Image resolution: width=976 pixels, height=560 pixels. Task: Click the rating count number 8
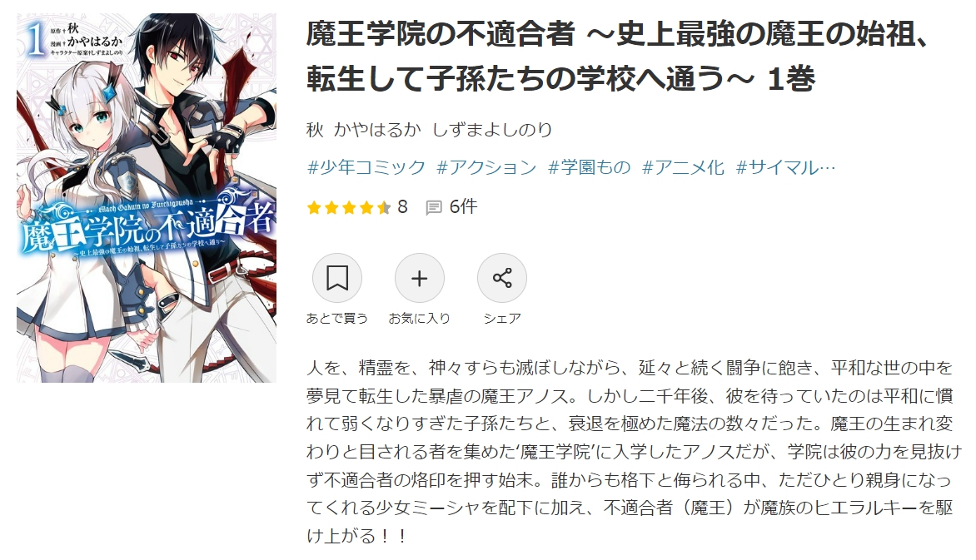(x=402, y=206)
